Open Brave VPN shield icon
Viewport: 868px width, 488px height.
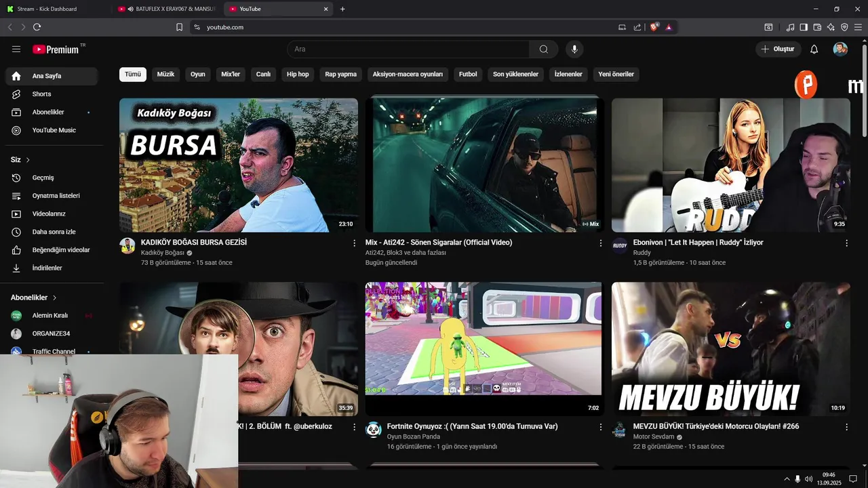pyautogui.click(x=844, y=27)
